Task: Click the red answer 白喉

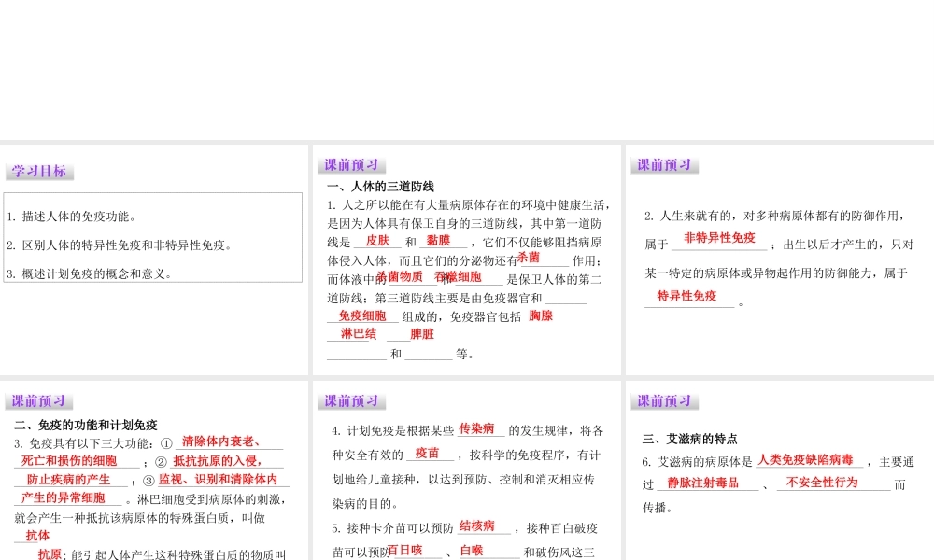Action: click(472, 551)
